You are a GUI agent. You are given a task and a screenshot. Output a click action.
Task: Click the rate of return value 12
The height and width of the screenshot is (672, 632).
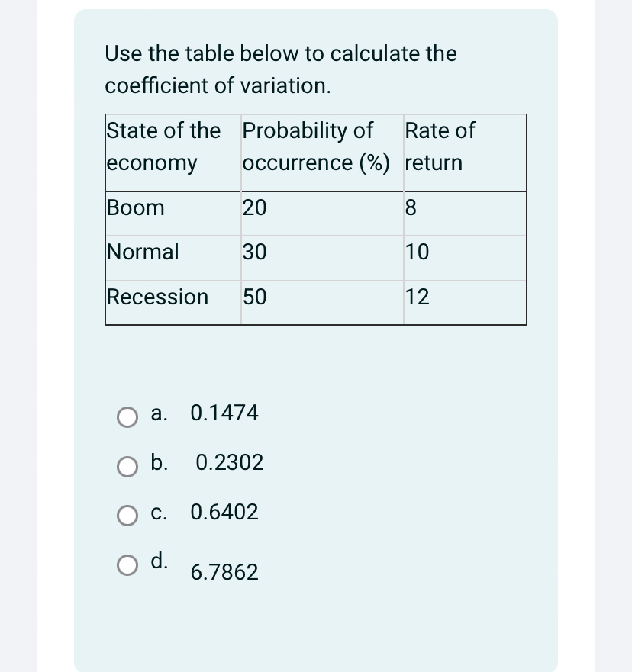click(417, 297)
